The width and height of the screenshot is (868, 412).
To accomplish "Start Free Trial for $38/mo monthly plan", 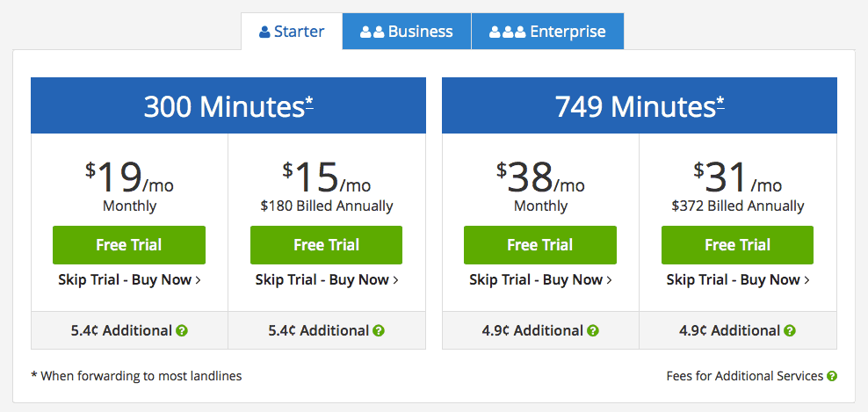I will (x=540, y=245).
